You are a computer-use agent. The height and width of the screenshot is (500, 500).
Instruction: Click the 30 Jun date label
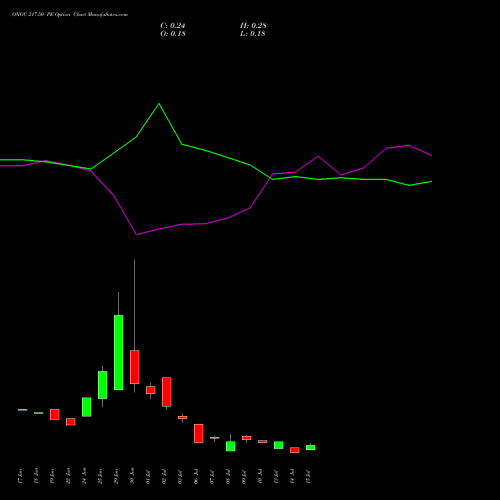click(x=132, y=476)
